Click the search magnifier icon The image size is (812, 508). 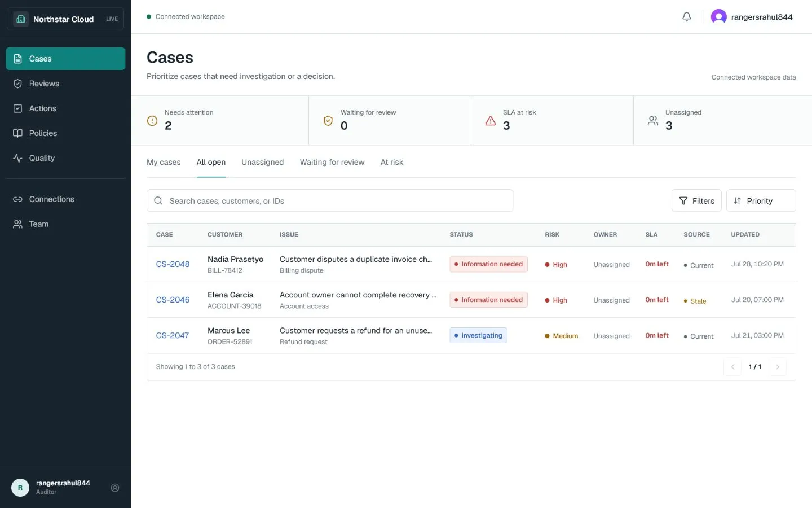click(158, 201)
